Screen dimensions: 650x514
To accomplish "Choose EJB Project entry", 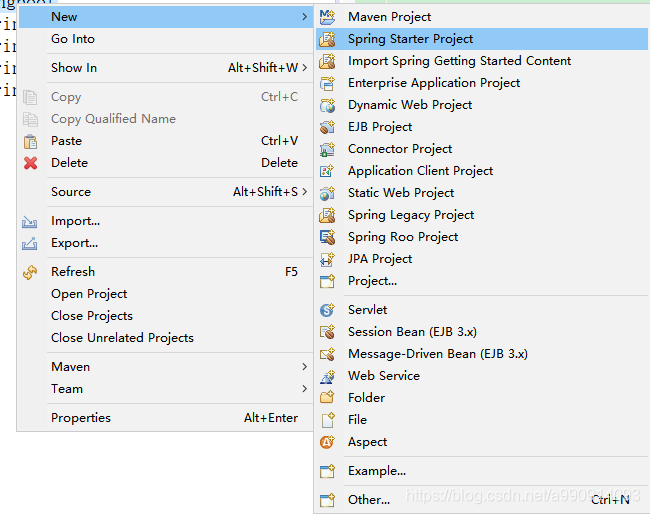I will tap(482, 127).
